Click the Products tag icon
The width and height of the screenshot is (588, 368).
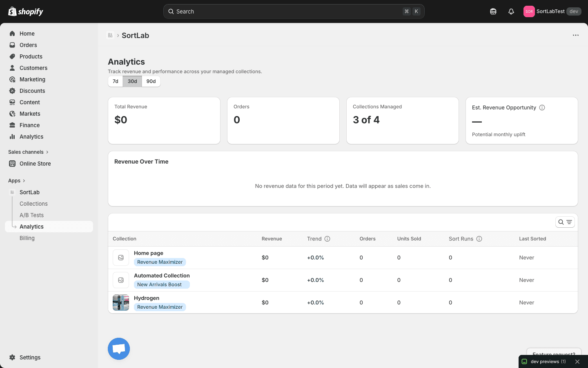pos(12,56)
